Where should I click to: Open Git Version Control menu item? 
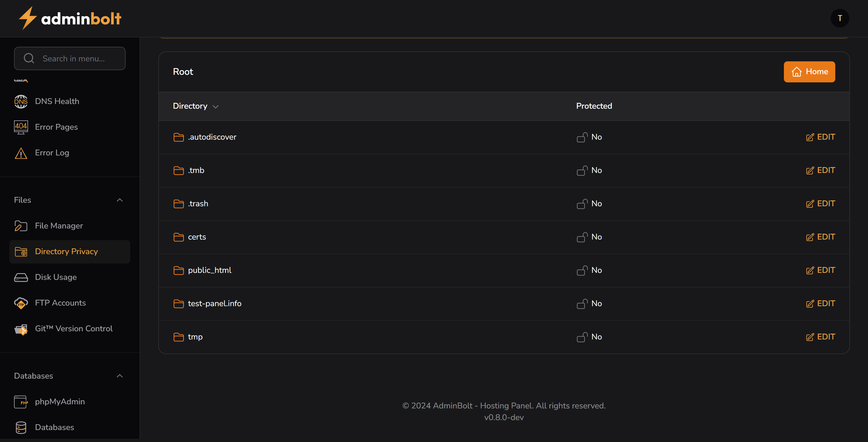[74, 328]
